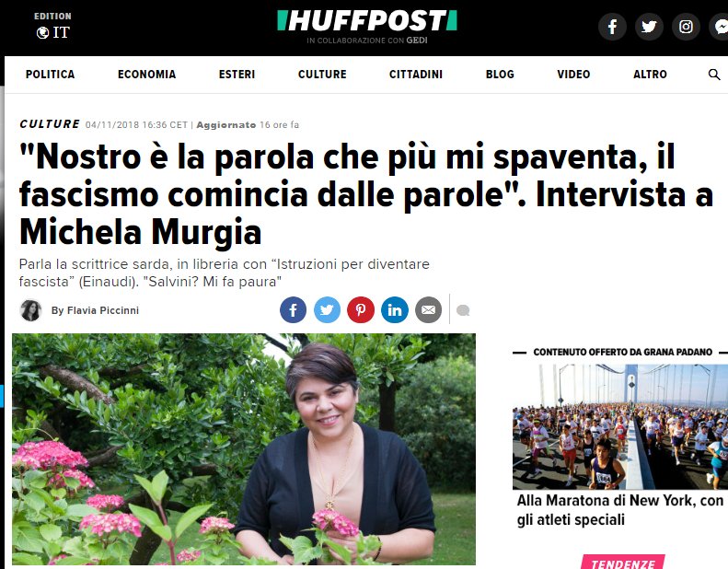
Task: Expand the ALTRO menu
Action: (650, 75)
